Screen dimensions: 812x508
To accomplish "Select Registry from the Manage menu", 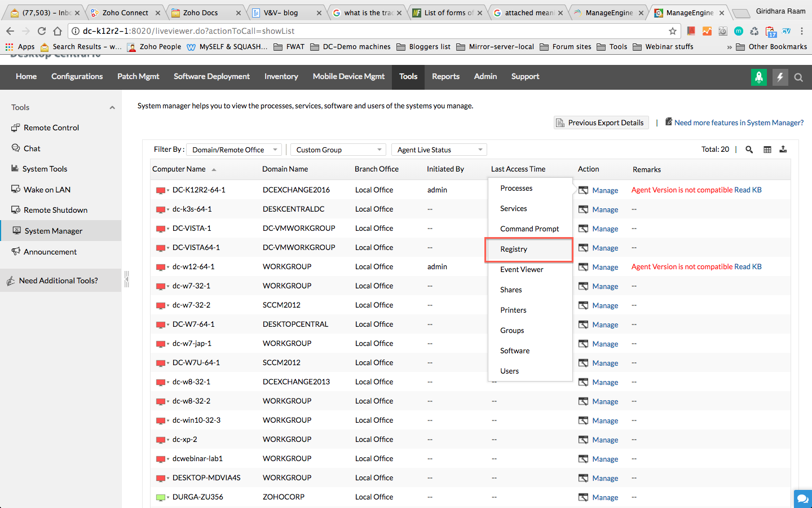I will click(529, 249).
